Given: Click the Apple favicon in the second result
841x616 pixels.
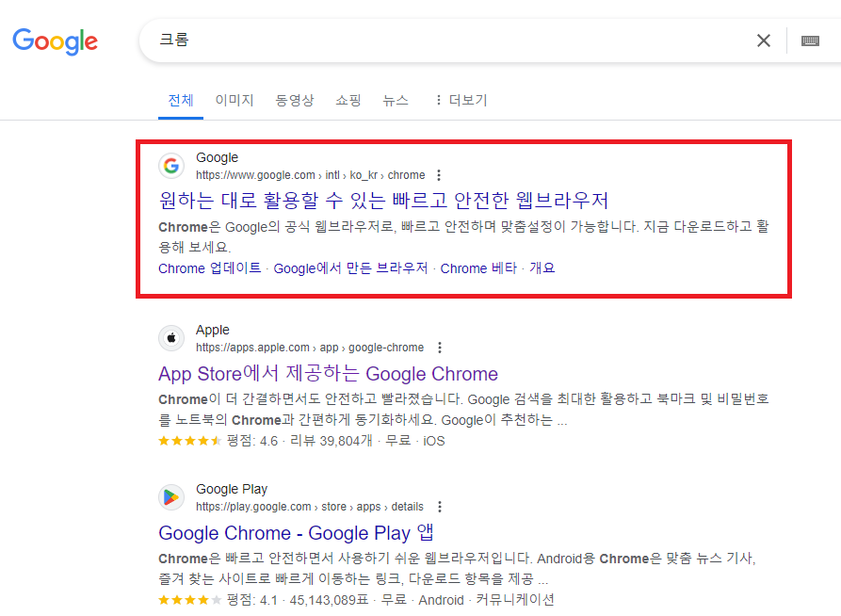Looking at the screenshot, I should (x=171, y=338).
